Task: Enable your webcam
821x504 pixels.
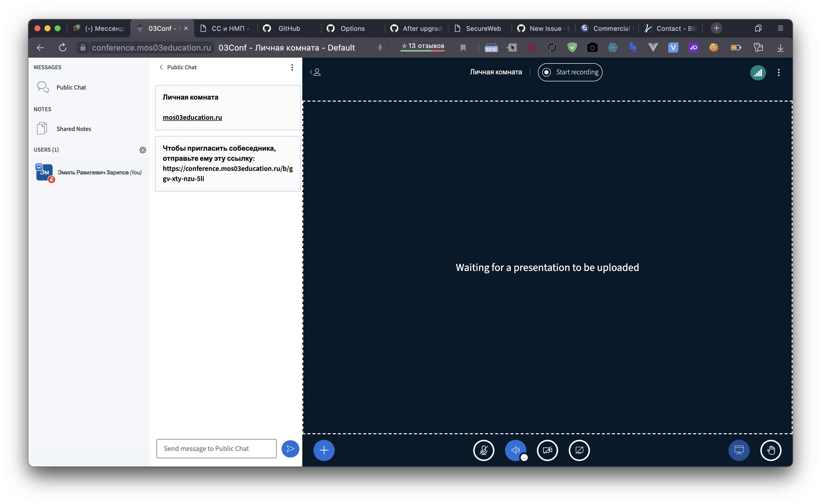Action: point(547,450)
